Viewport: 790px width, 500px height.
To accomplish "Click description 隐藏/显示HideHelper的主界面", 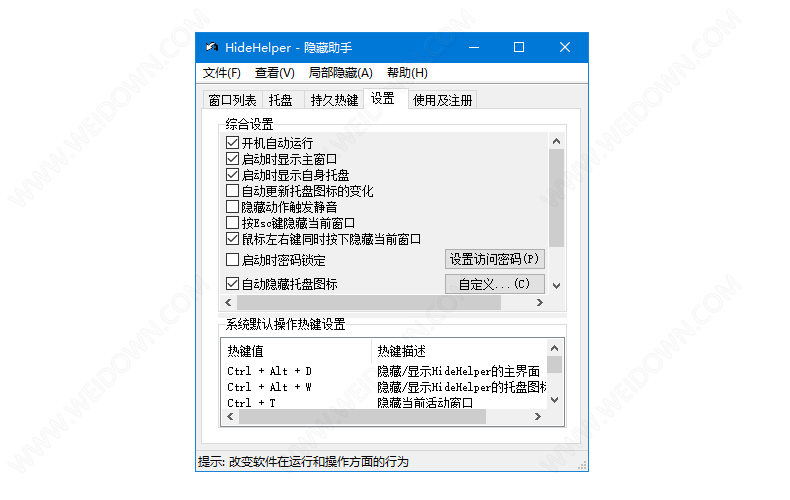I will 458,371.
